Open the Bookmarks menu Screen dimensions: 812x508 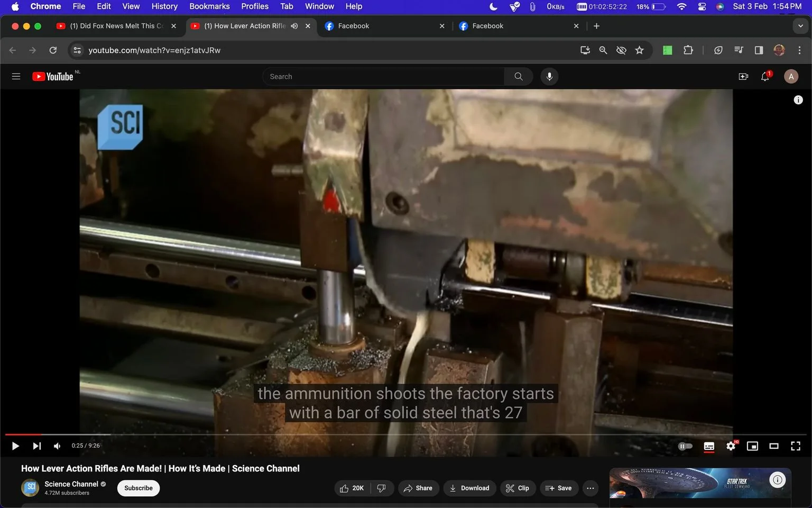[x=209, y=6]
